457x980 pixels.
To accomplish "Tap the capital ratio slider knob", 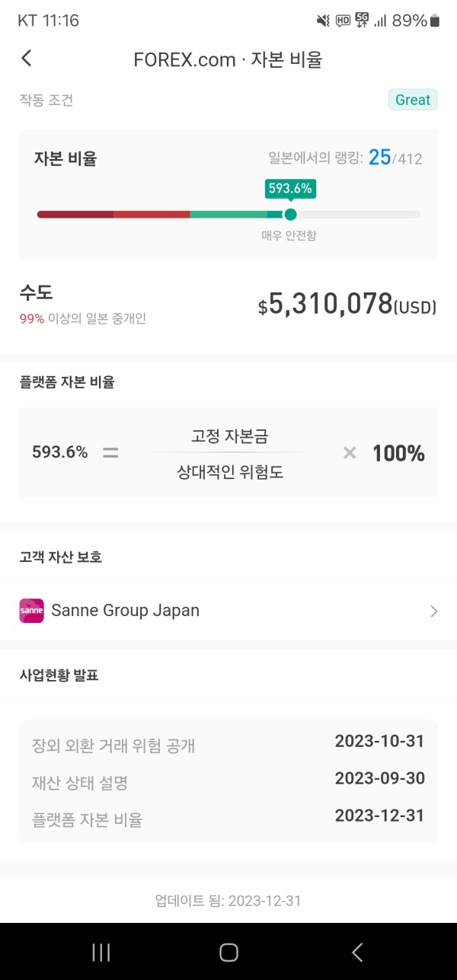I will 290,215.
